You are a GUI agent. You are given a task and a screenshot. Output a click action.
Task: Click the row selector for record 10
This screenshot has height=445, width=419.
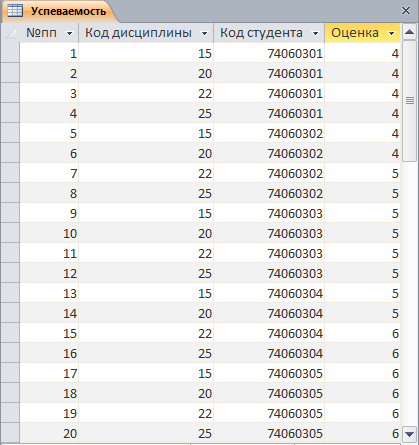coord(10,233)
